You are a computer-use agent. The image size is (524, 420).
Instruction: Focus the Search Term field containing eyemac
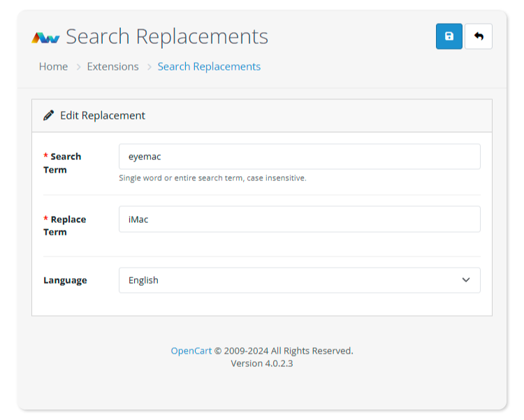300,157
